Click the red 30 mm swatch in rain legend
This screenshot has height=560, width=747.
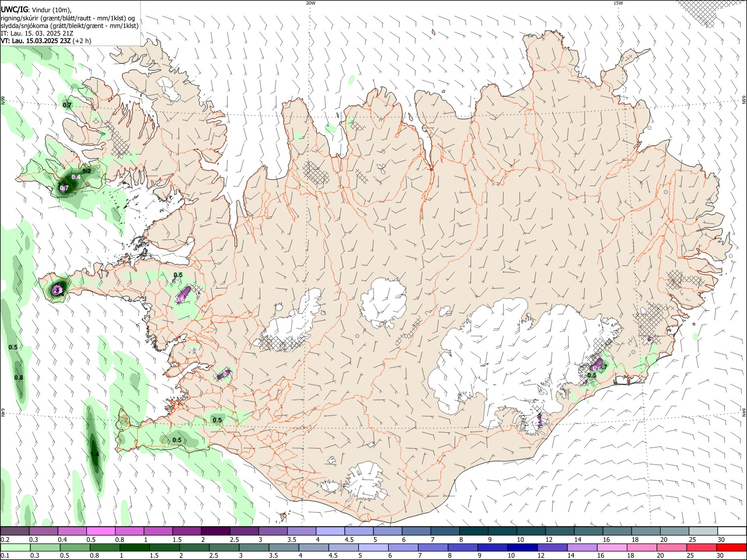[730, 547]
